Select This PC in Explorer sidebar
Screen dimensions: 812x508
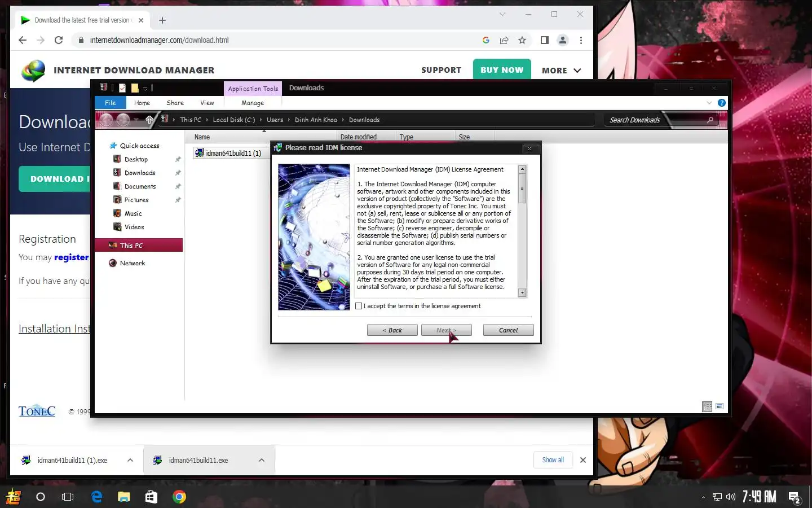click(139, 245)
